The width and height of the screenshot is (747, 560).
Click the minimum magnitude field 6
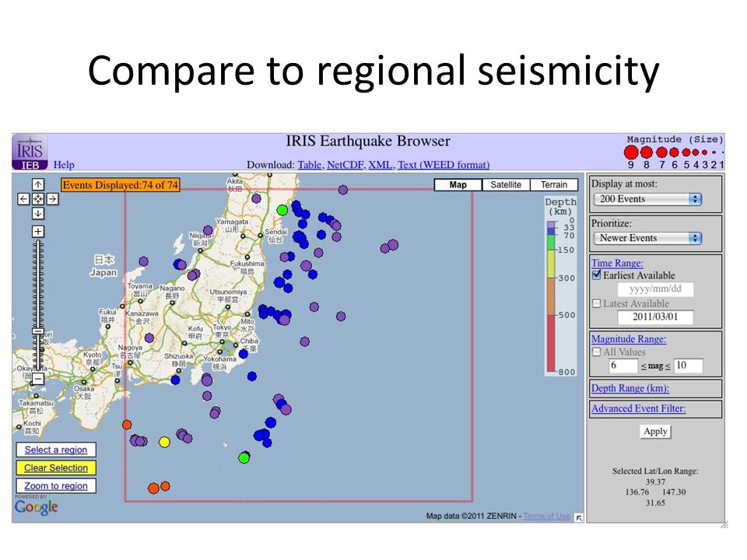(623, 366)
